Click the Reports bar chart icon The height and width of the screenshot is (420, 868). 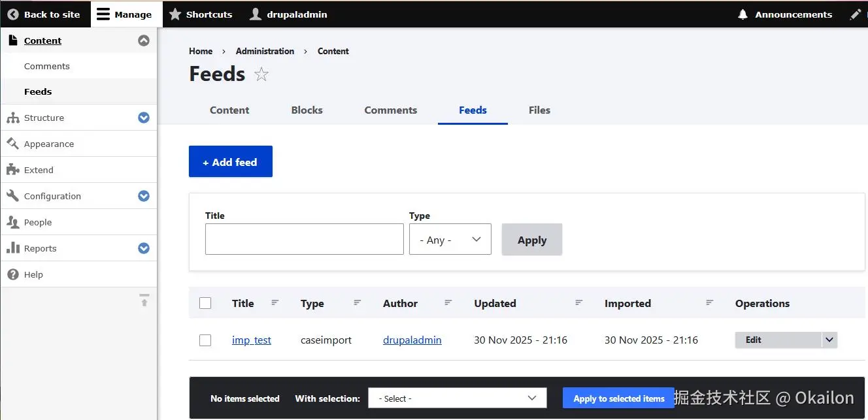12,248
